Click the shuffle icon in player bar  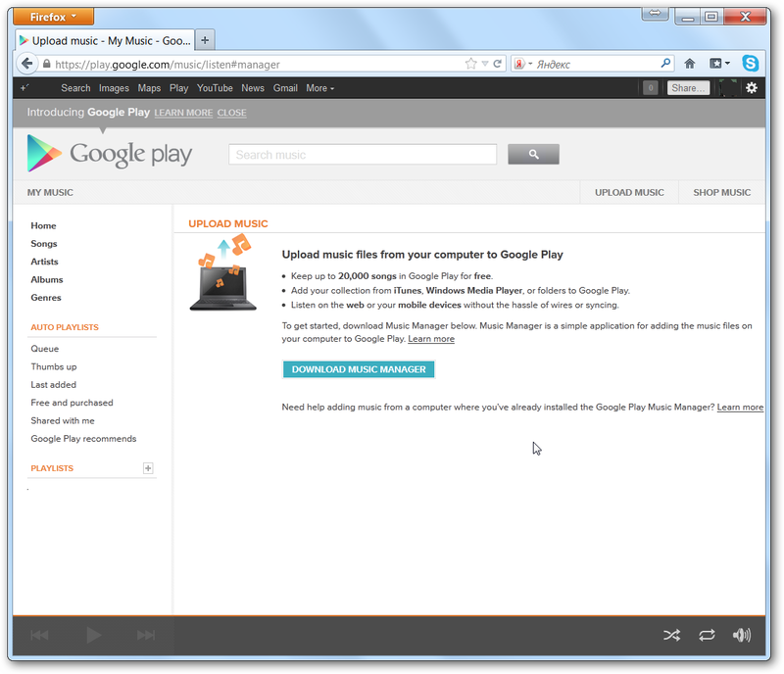[671, 635]
